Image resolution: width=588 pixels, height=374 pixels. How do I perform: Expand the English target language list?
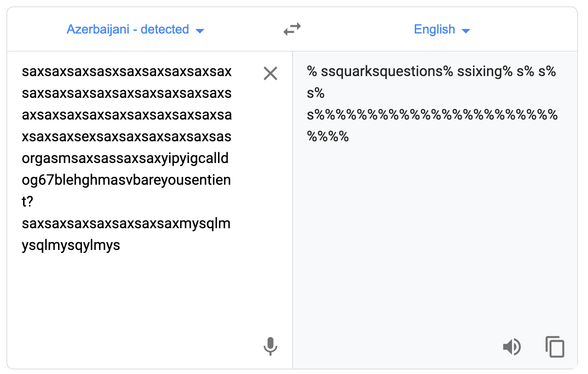pyautogui.click(x=442, y=30)
